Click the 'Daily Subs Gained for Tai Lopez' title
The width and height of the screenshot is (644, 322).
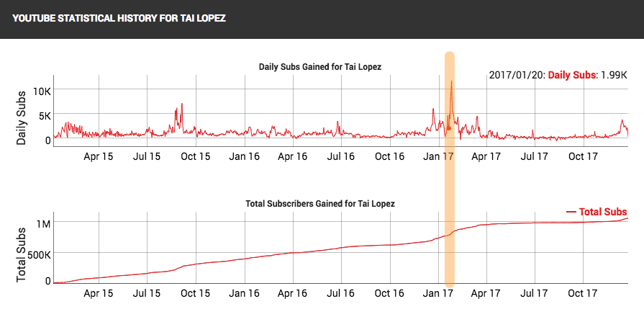[x=320, y=66]
